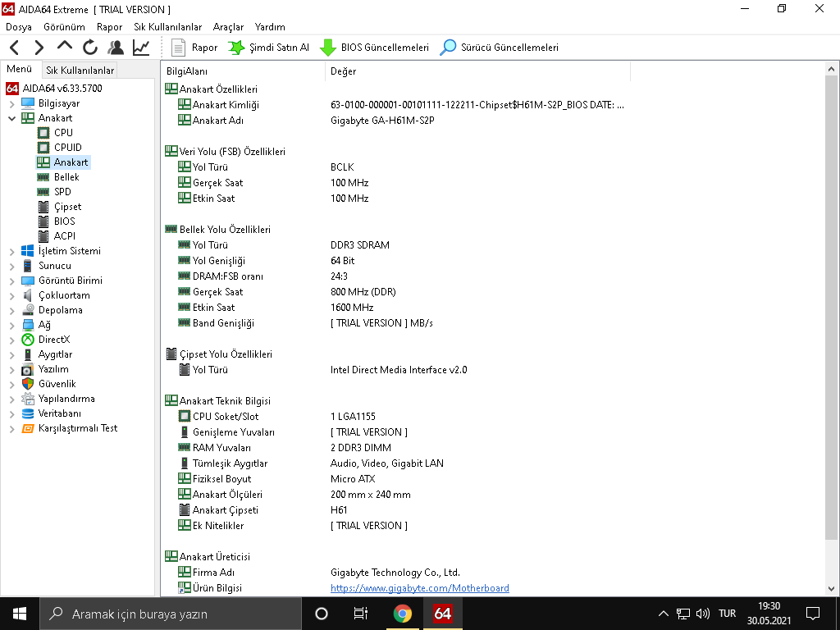840x630 pixels.
Task: Select the Fiziksel Boyut row
Action: (395, 479)
